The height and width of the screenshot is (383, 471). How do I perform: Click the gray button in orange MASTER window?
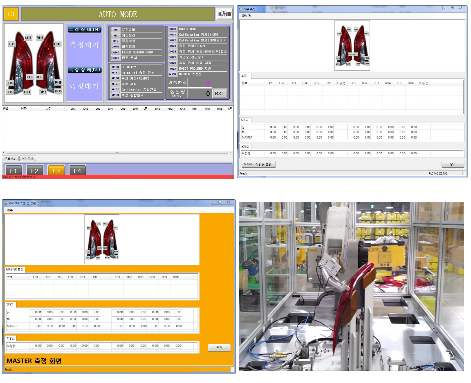point(219,347)
